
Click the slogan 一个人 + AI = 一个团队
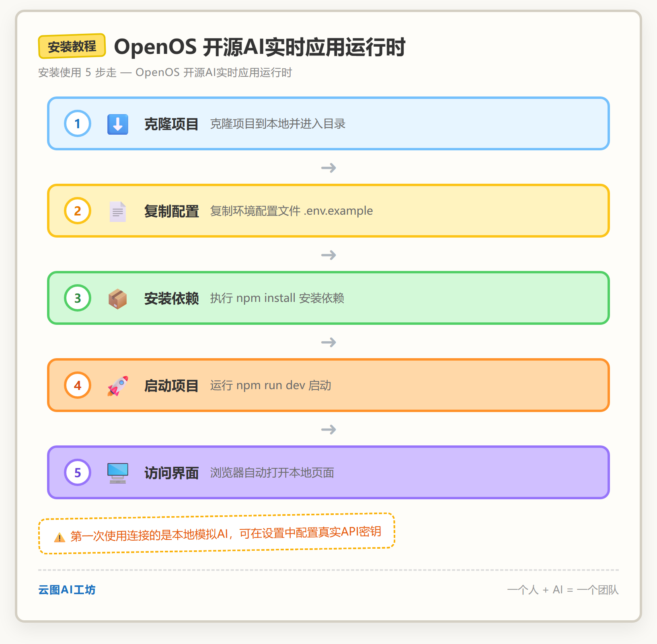[563, 590]
